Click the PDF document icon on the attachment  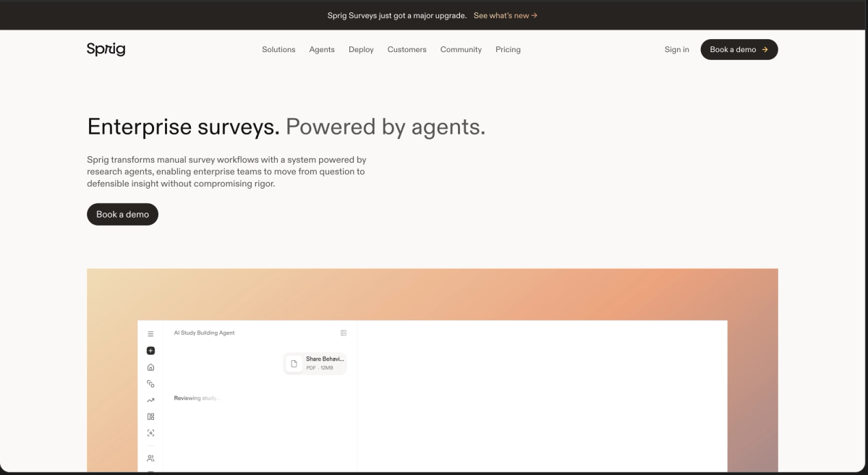[x=294, y=364]
